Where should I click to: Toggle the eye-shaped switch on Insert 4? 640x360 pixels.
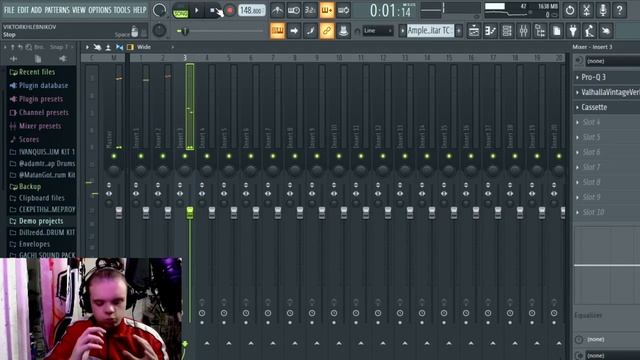coord(202,193)
